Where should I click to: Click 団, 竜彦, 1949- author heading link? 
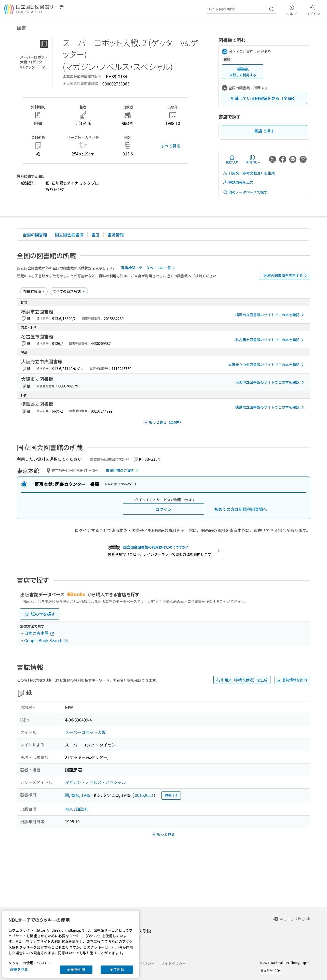click(78, 795)
